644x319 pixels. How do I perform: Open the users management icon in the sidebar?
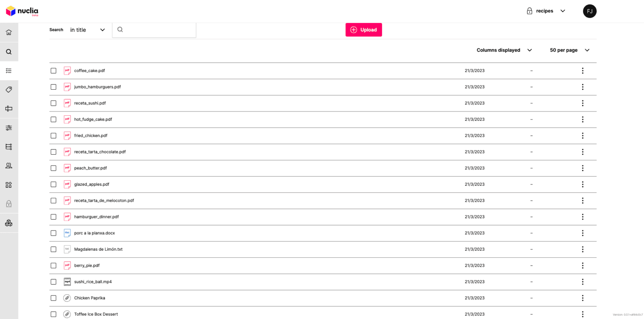[9, 165]
